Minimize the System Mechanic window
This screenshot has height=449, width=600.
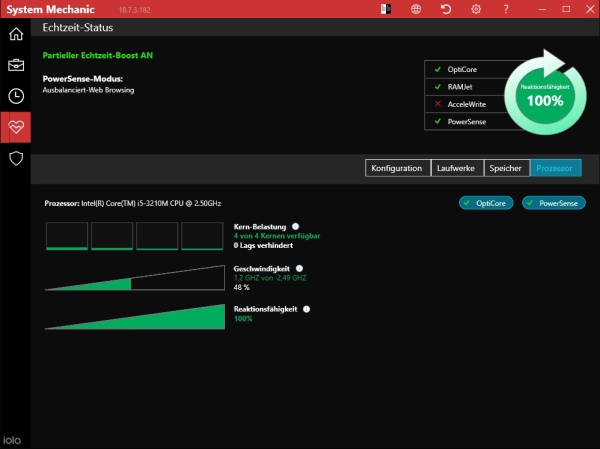point(542,9)
